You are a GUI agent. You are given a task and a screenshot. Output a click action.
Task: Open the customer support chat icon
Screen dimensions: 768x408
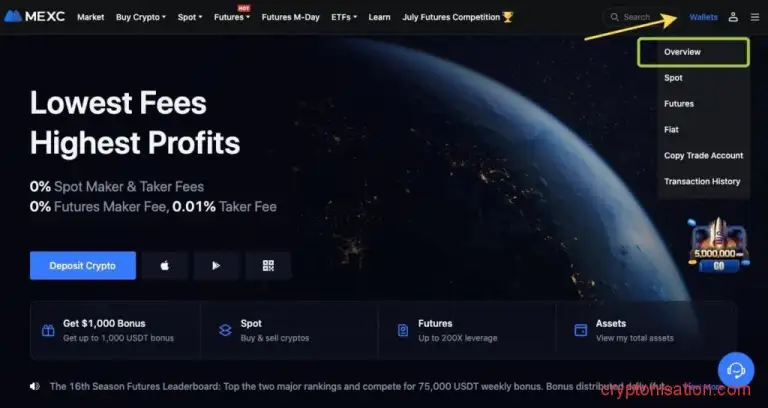[x=736, y=370]
